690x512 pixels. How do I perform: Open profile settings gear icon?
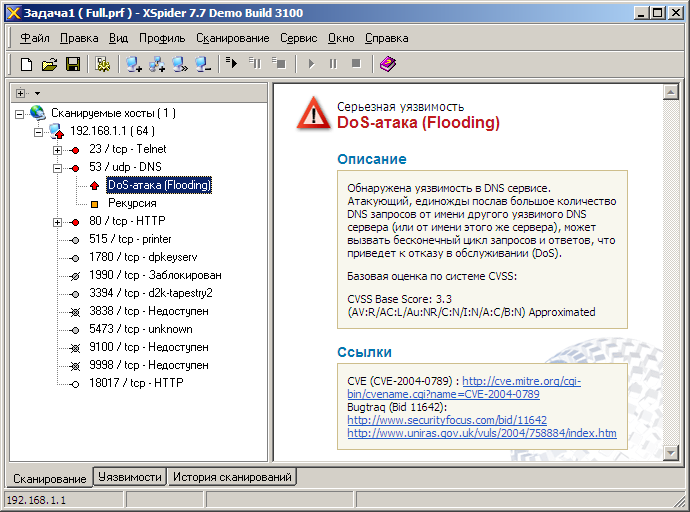(103, 64)
